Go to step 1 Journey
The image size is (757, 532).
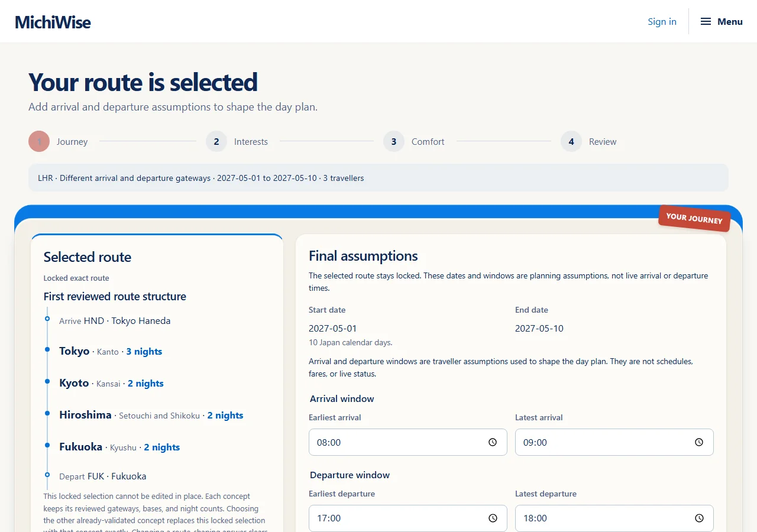click(58, 141)
